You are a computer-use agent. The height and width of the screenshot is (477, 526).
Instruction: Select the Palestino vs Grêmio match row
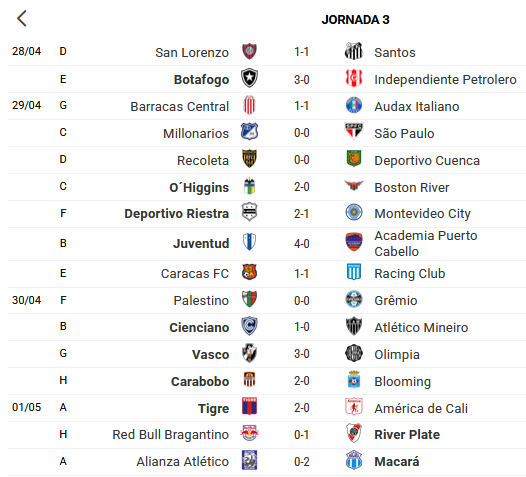(267, 300)
